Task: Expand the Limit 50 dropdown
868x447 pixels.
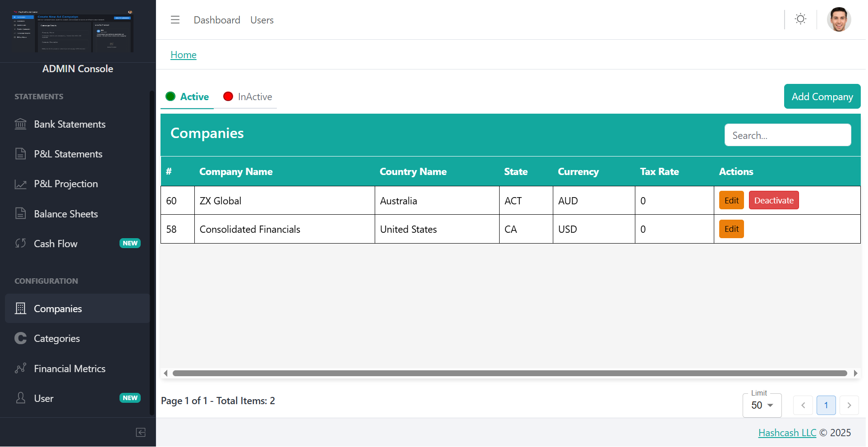Action: (x=762, y=406)
